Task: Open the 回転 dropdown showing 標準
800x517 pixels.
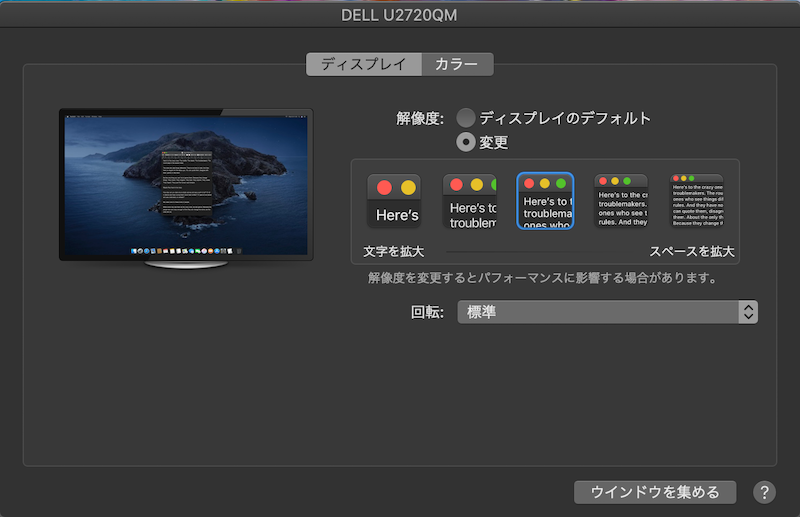Action: pyautogui.click(x=607, y=312)
